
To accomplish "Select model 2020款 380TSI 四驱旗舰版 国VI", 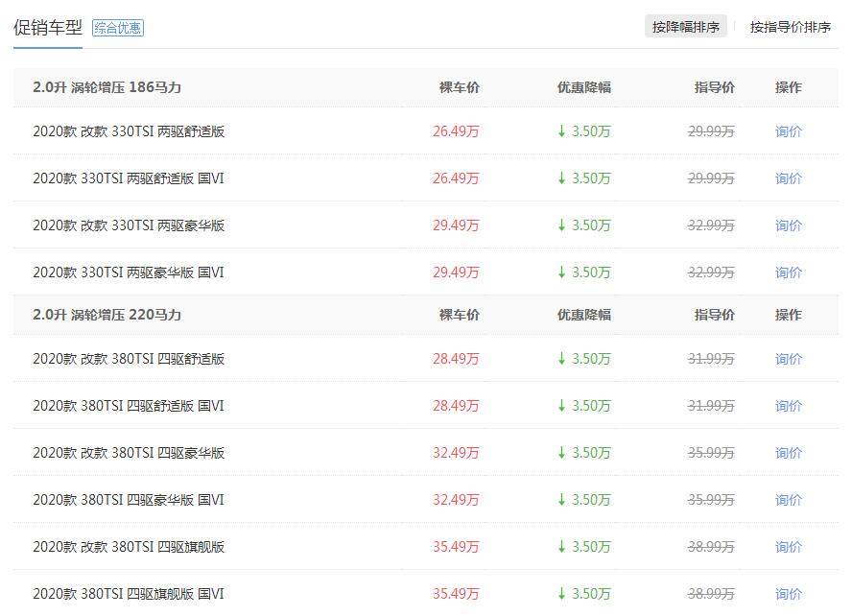I will [129, 594].
